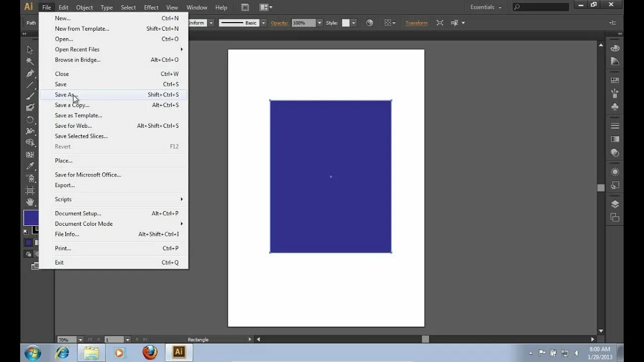Click the blue Fill color swatch
The height and width of the screenshot is (362, 644).
point(31,218)
